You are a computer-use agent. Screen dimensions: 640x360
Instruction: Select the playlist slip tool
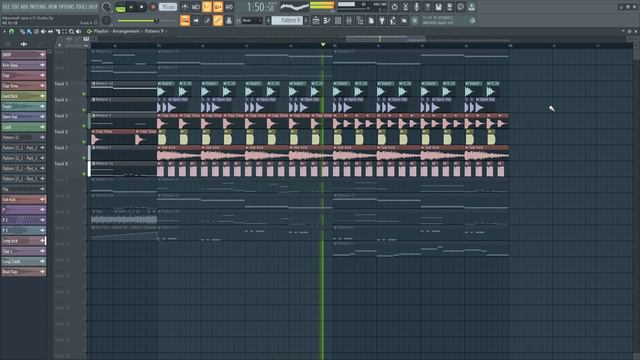(50, 31)
